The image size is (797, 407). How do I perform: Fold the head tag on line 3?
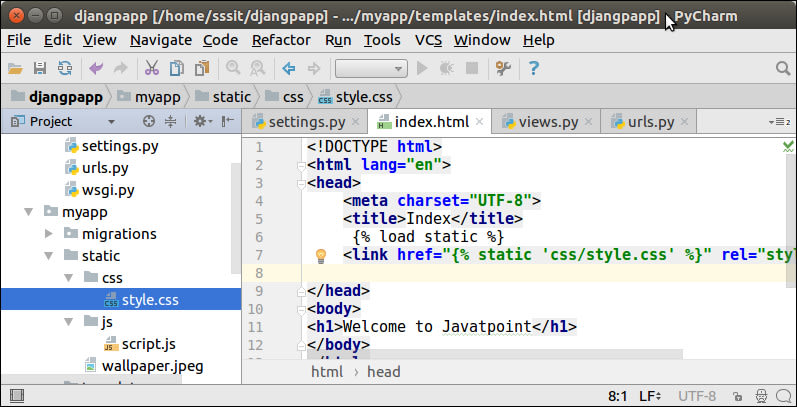[x=300, y=183]
